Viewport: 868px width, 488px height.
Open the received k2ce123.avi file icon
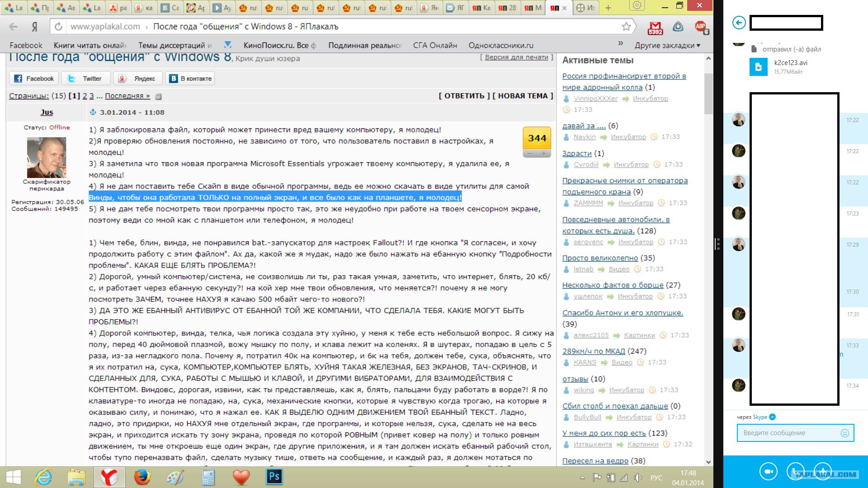pyautogui.click(x=758, y=67)
